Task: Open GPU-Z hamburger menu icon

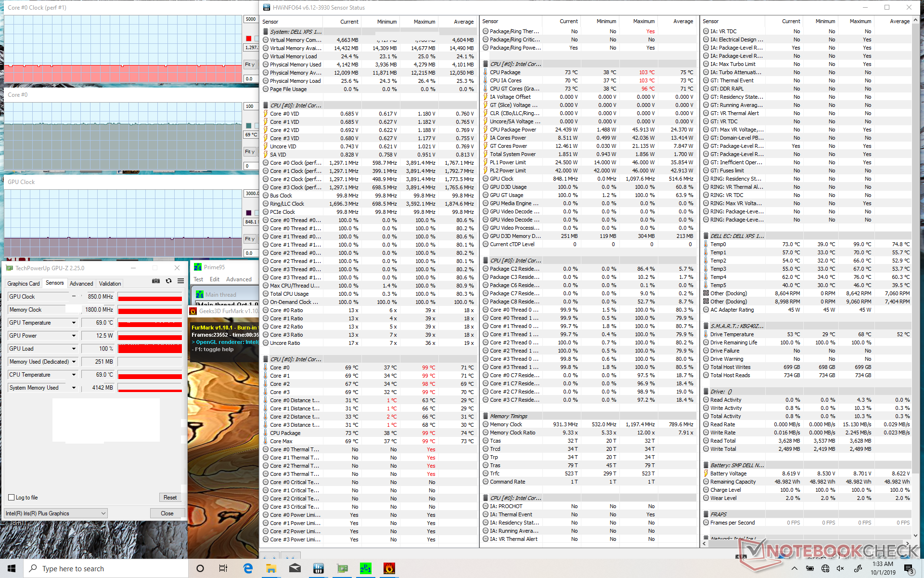Action: point(180,281)
